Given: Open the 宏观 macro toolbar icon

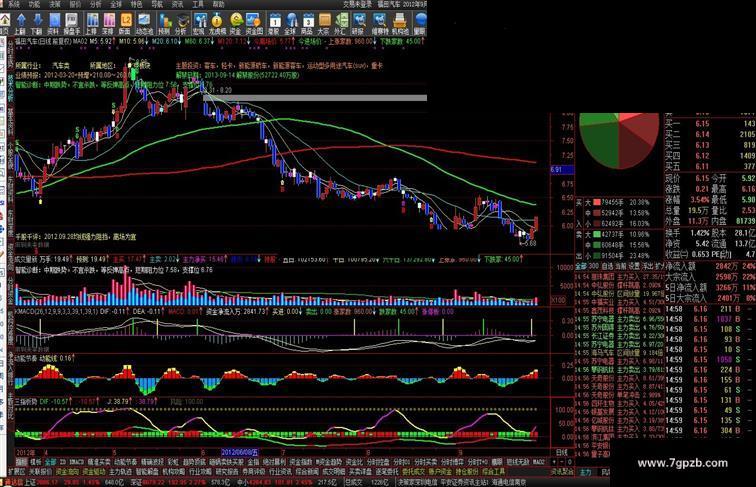Looking at the screenshot, I should 199,23.
